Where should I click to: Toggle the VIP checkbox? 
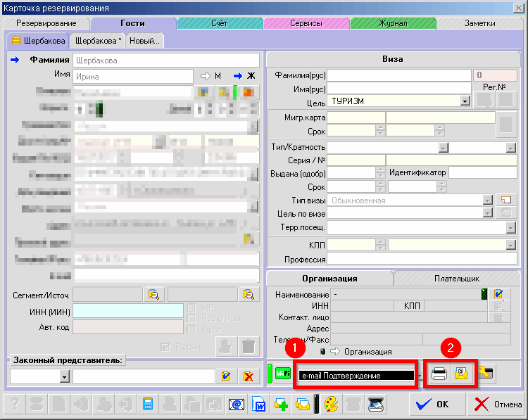(191, 307)
